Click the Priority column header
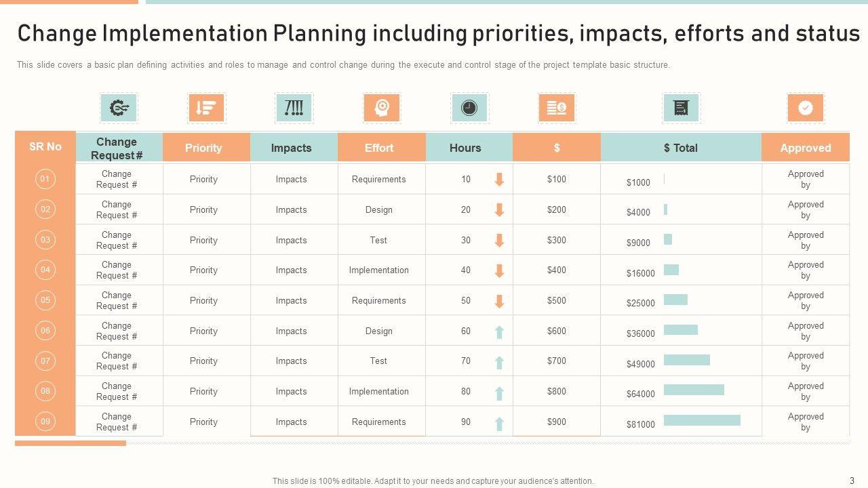This screenshot has height=488, width=868. (x=203, y=148)
